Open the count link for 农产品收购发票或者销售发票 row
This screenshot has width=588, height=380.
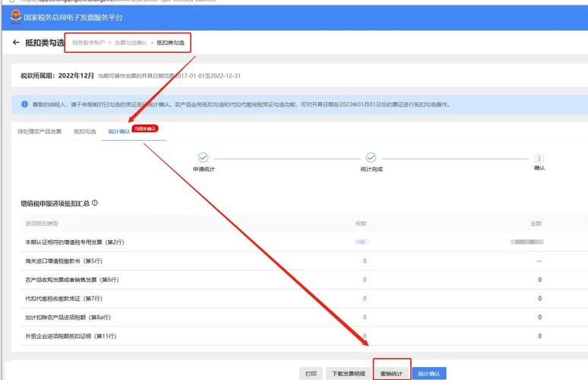pos(365,280)
